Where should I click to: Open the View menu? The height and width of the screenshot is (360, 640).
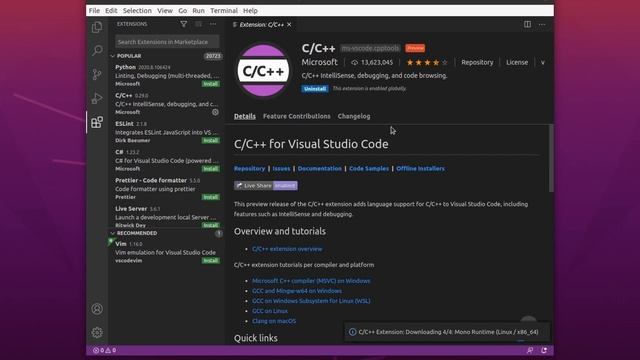(x=165, y=11)
